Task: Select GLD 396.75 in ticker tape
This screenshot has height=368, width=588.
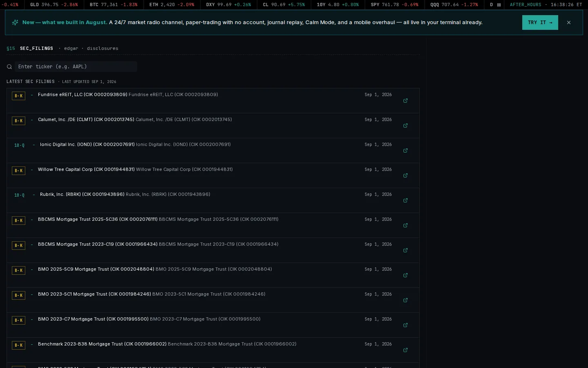Action: pos(54,5)
